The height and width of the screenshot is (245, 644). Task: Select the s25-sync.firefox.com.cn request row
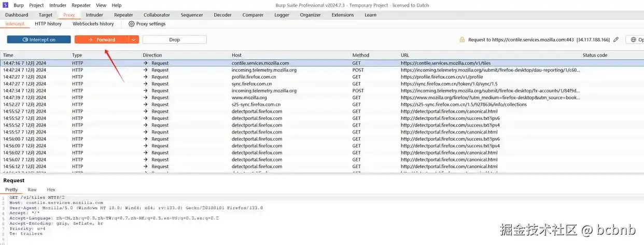322,104
